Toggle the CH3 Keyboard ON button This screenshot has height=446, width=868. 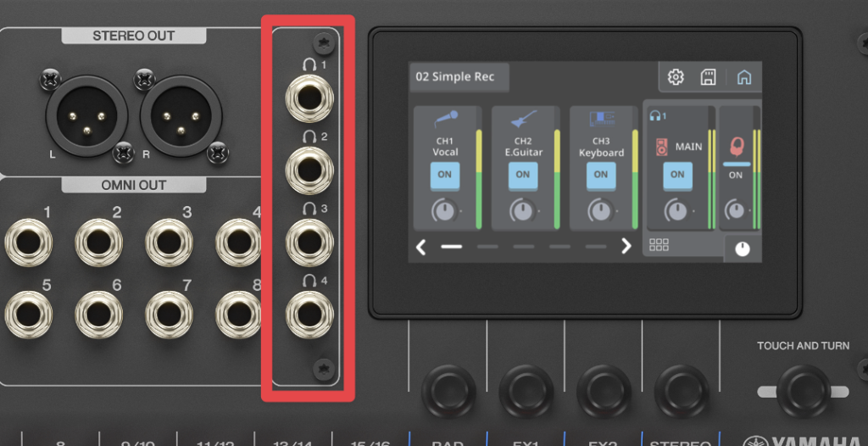(601, 175)
